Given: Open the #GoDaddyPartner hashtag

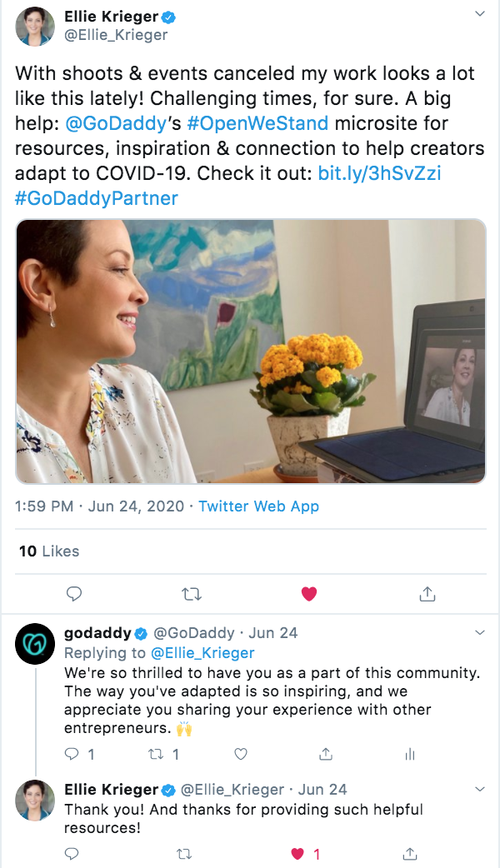Looking at the screenshot, I should (97, 199).
